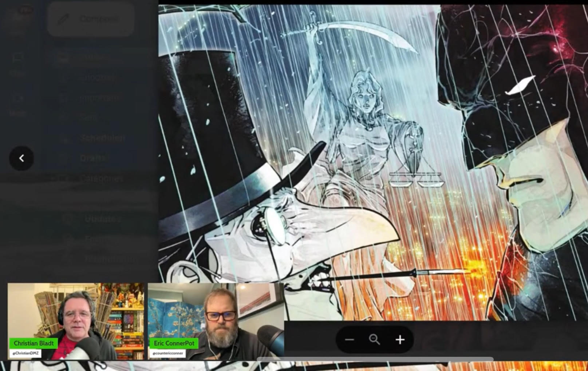Select the Sent folder
The height and width of the screenshot is (371, 588).
pyautogui.click(x=89, y=118)
